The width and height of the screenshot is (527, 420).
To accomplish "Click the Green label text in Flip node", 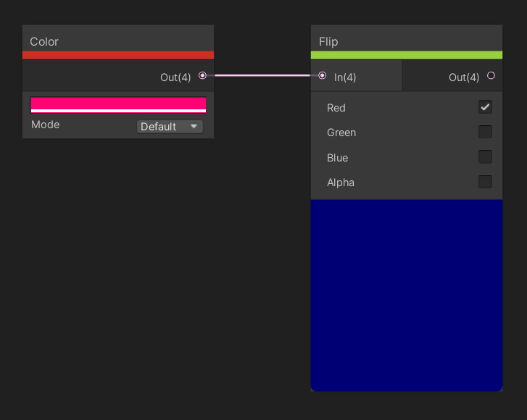I will pos(341,133).
